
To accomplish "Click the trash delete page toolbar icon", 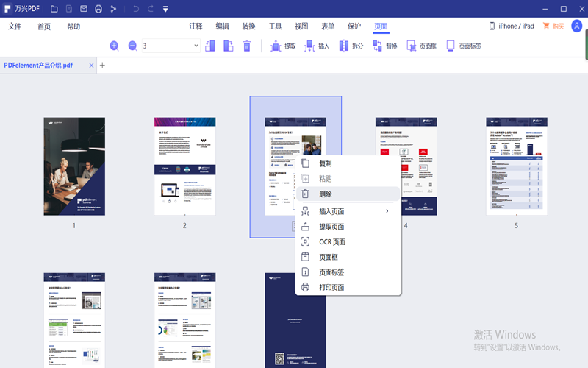I will click(x=247, y=46).
